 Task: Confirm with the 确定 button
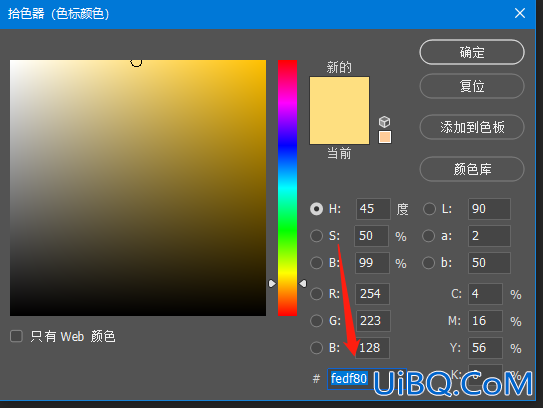coord(472,52)
